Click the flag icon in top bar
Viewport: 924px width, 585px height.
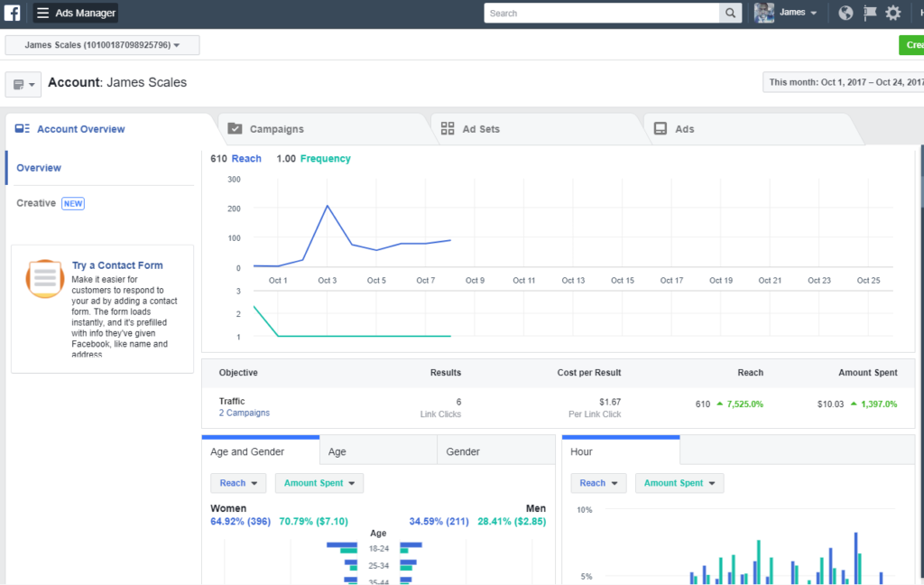coord(870,13)
